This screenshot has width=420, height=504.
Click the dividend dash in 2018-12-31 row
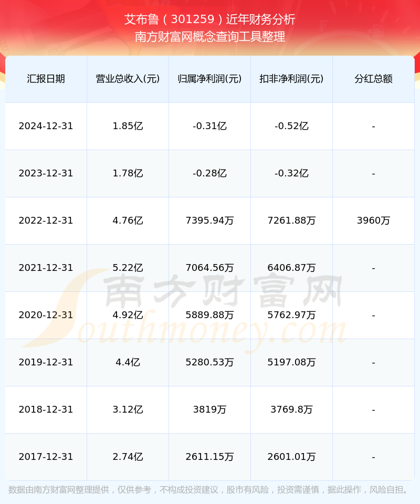coord(373,411)
